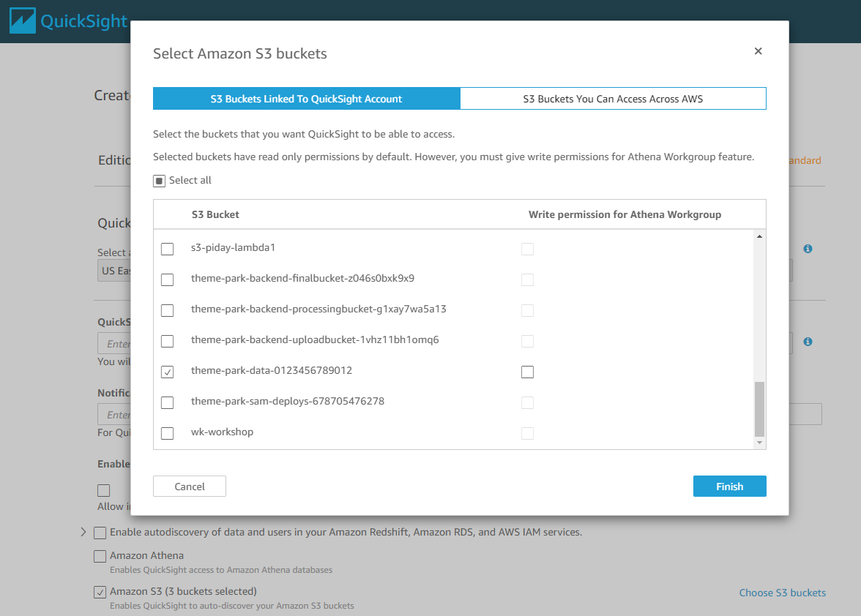861x616 pixels.
Task: Click the info icon beside account name field
Action: (x=808, y=341)
